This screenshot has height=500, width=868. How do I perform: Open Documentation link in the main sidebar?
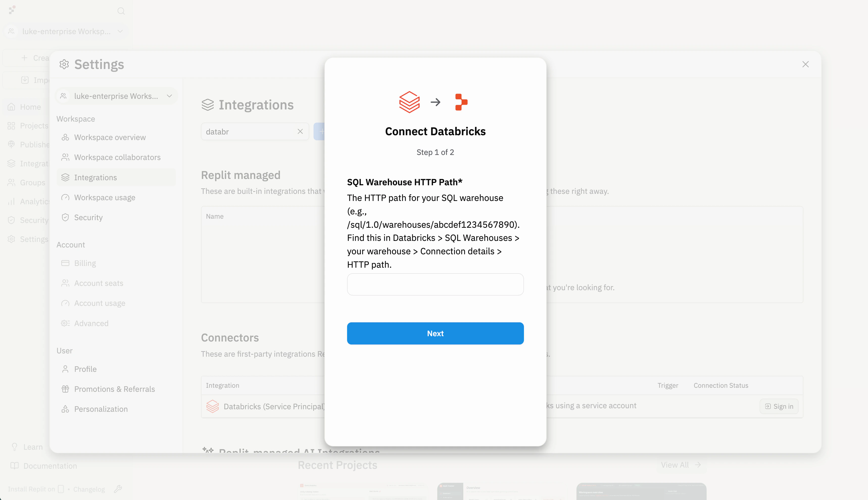[44, 466]
